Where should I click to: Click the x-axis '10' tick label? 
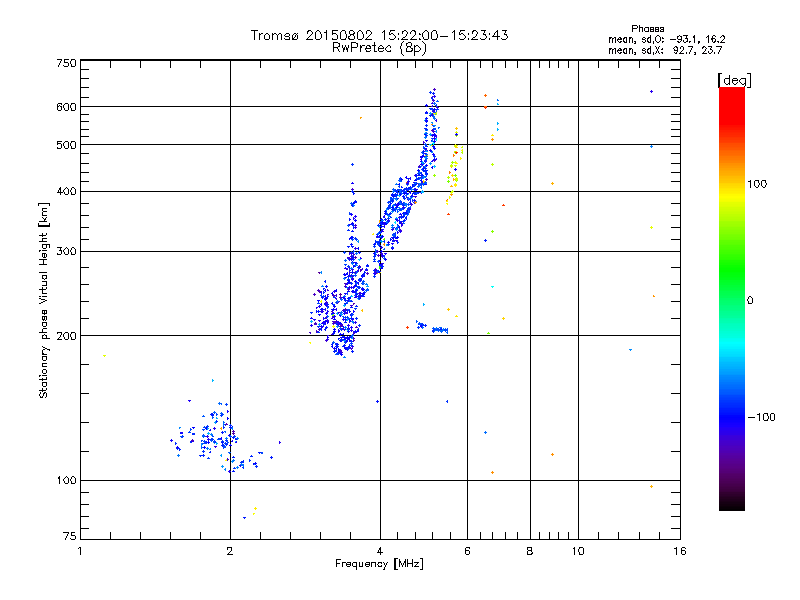coord(578,551)
